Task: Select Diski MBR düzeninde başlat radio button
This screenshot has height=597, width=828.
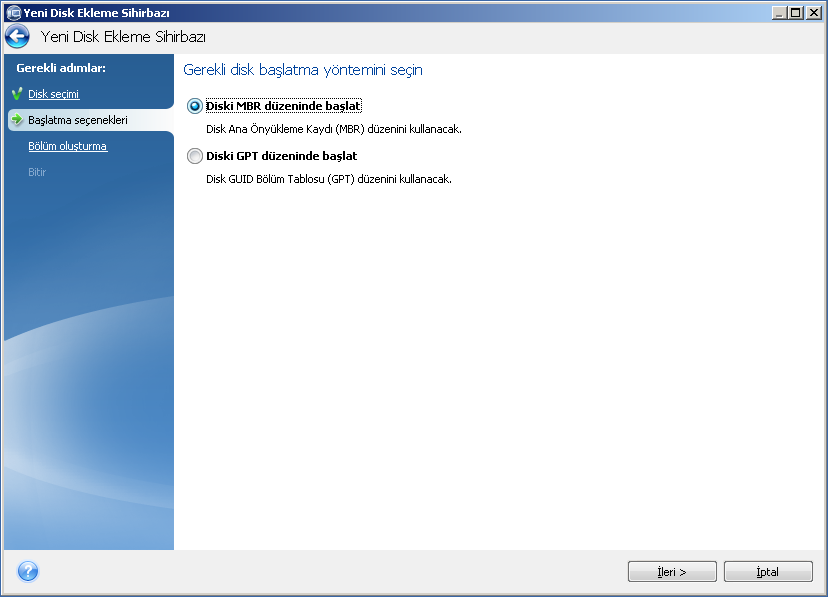Action: (195, 106)
